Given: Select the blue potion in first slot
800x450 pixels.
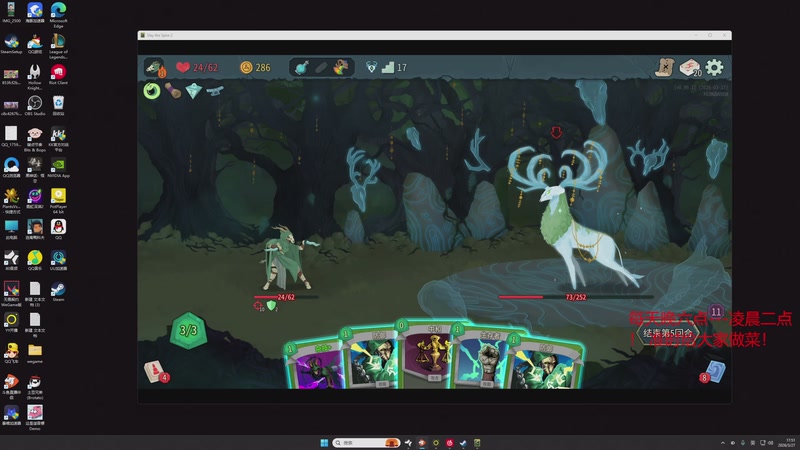Looking at the screenshot, I should pos(302,67).
